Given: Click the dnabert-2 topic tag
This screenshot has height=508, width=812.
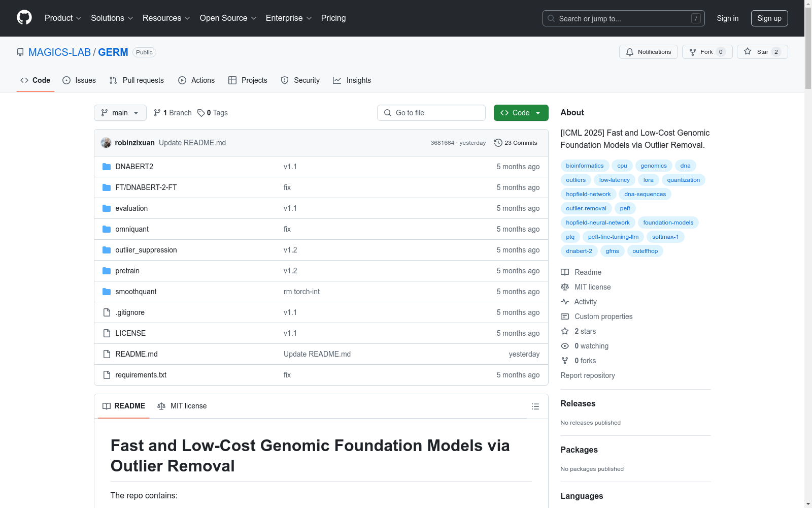Looking at the screenshot, I should tap(579, 251).
